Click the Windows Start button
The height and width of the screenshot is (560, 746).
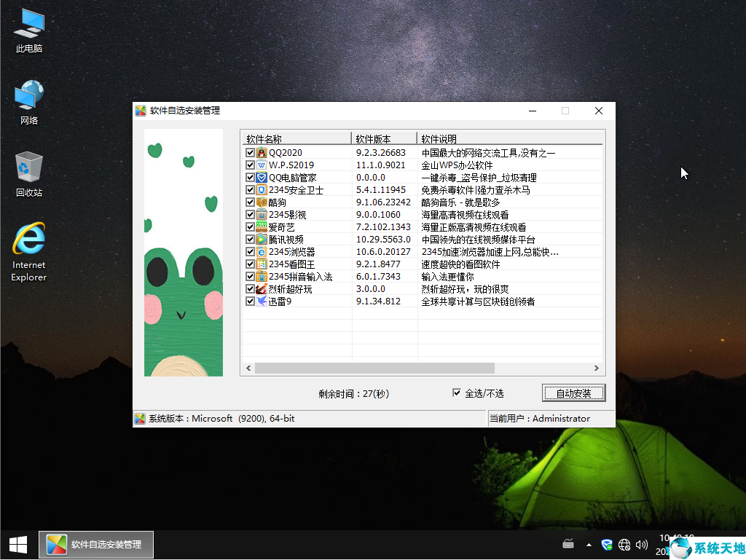(x=17, y=544)
